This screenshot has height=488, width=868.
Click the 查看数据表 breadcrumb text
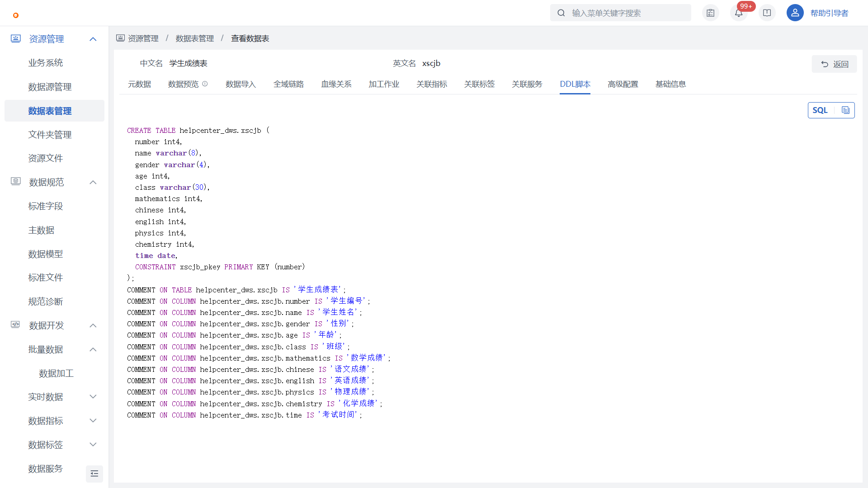point(250,38)
